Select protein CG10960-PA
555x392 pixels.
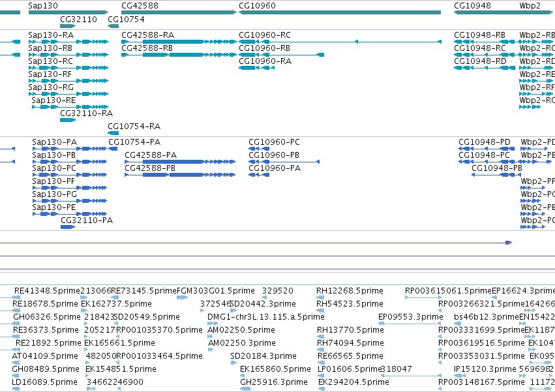coord(275,168)
